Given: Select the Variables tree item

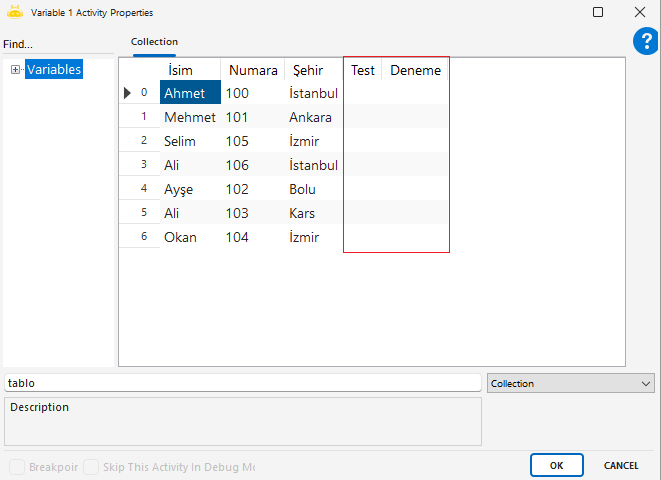Looking at the screenshot, I should point(53,70).
